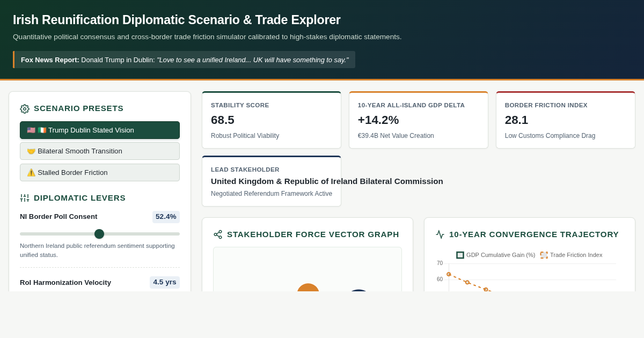Toggle Trade Friction Index legend entry
644x338 pixels.
pos(571,255)
